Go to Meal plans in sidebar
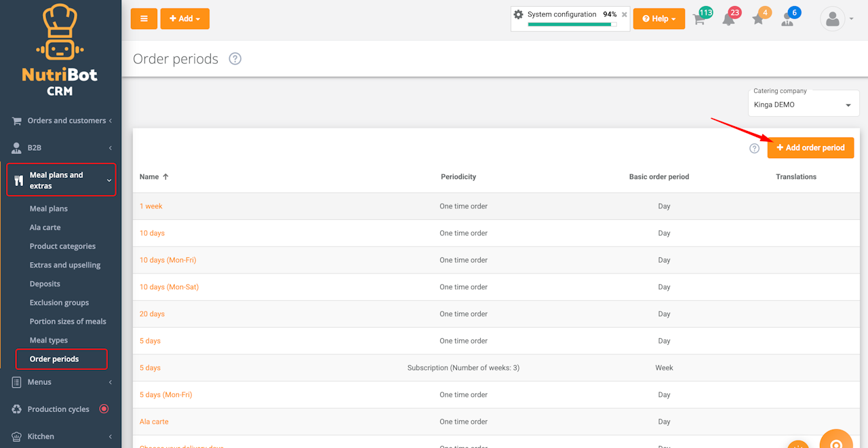The width and height of the screenshot is (868, 448). pos(49,209)
